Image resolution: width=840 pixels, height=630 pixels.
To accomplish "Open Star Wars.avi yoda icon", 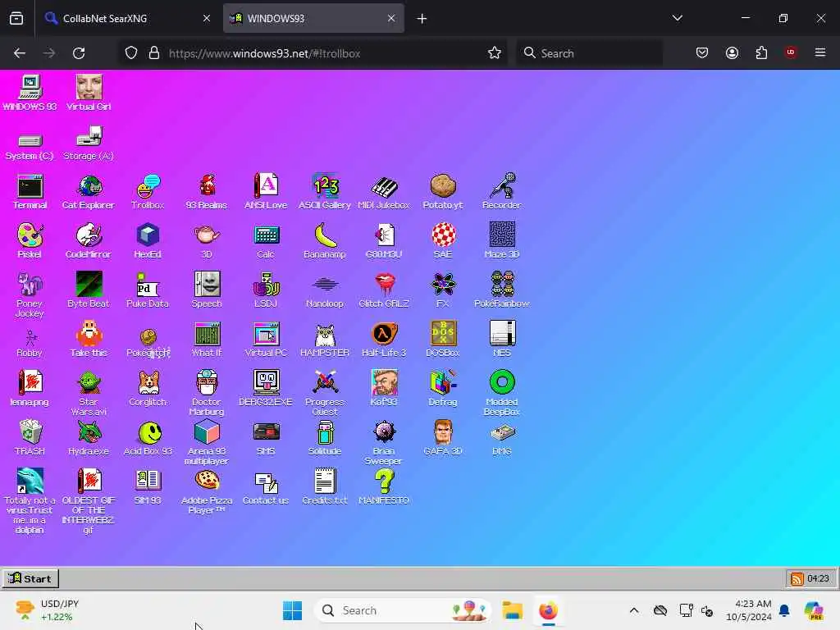I will tap(89, 393).
